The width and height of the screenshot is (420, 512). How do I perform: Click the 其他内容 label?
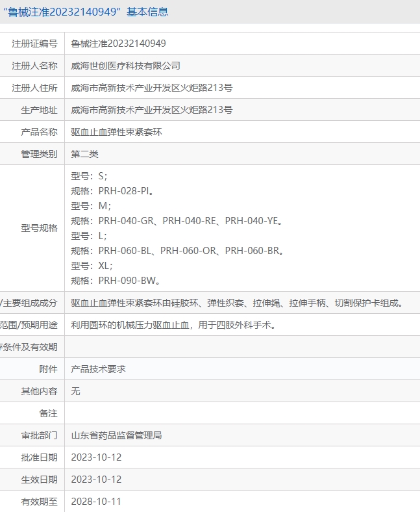(39, 391)
